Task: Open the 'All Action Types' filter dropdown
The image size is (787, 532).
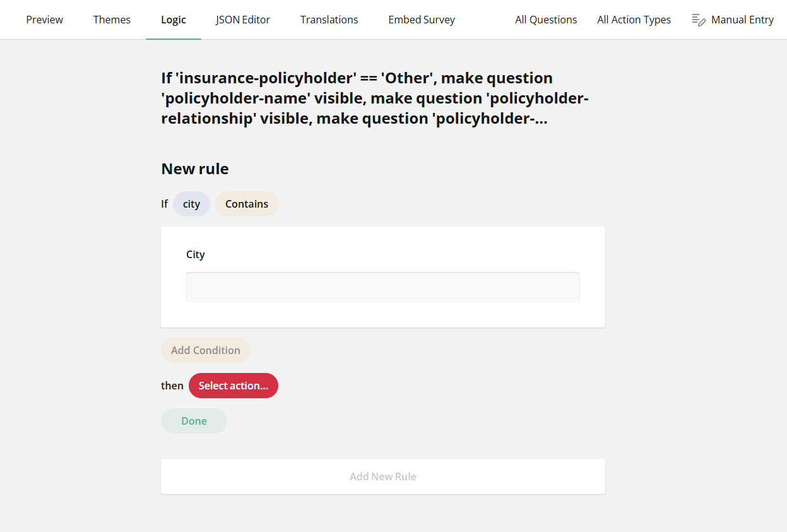Action: click(x=634, y=20)
